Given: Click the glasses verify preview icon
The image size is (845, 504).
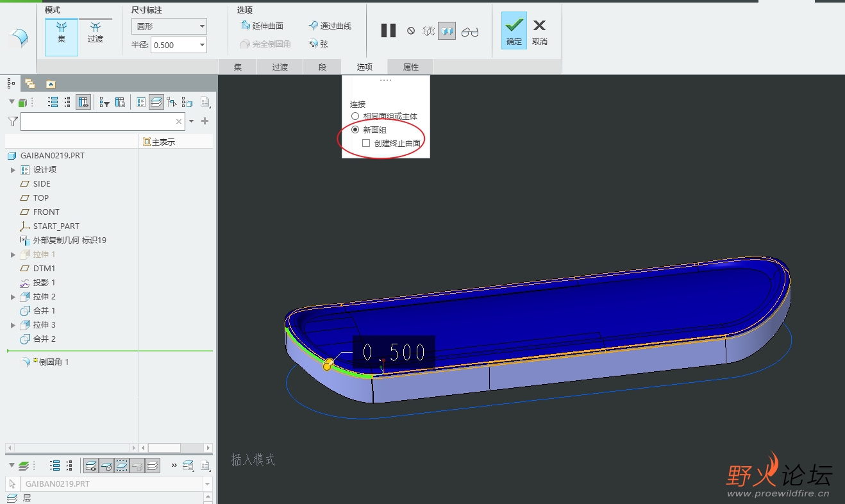Looking at the screenshot, I should pos(470,31).
